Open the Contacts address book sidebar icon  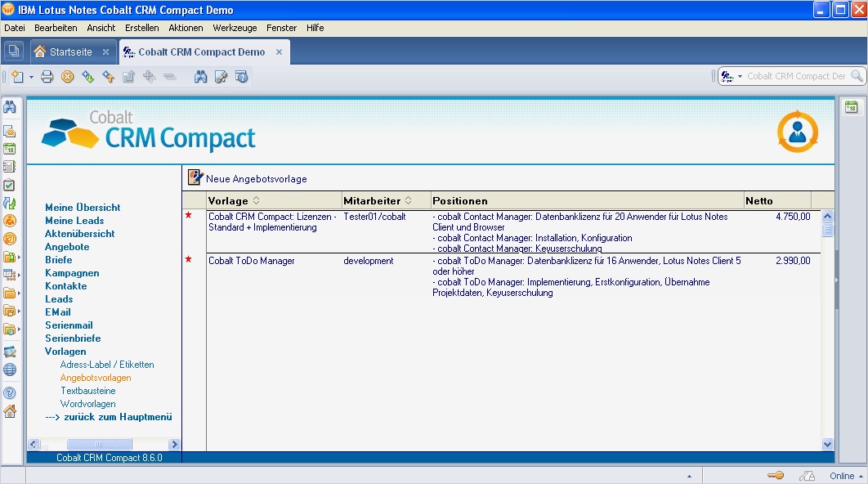point(10,167)
